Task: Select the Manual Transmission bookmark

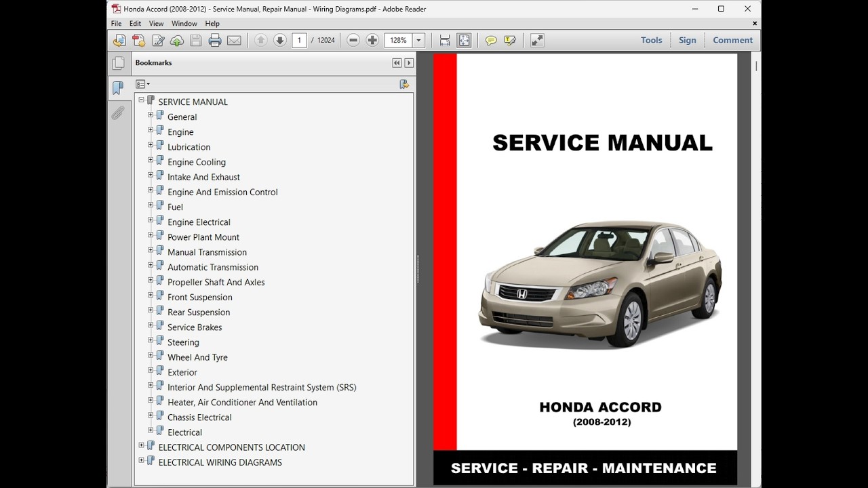Action: (x=207, y=252)
